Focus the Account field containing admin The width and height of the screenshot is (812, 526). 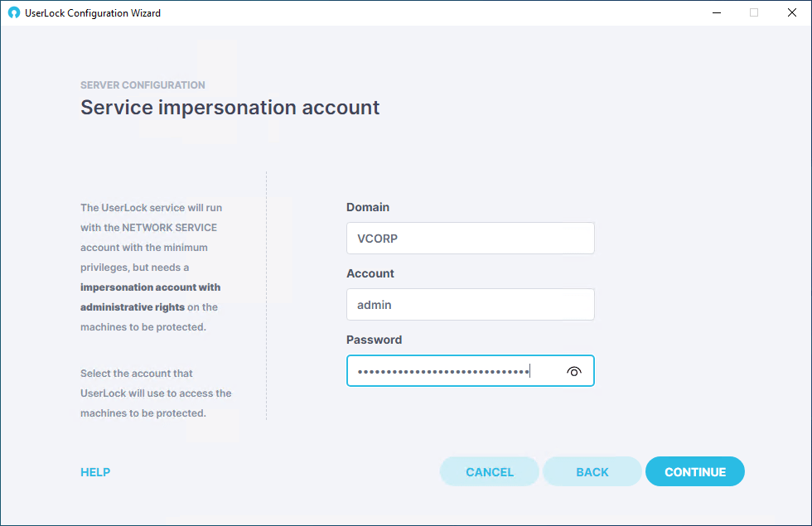471,305
